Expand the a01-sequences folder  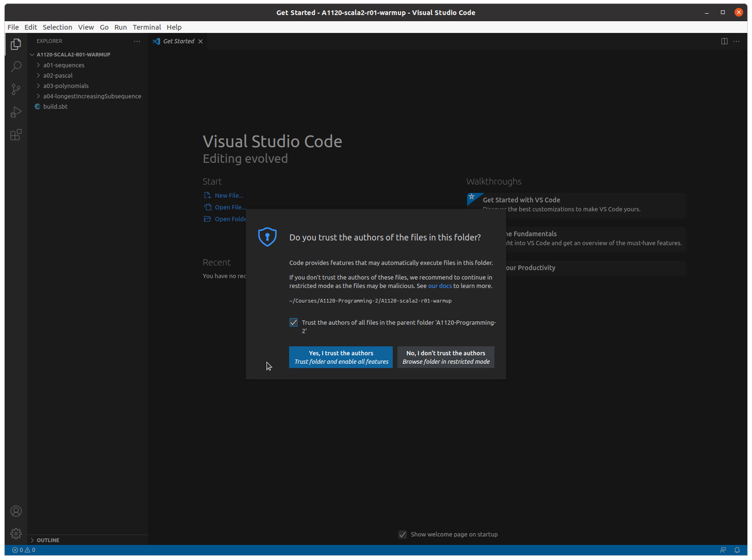pyautogui.click(x=64, y=65)
